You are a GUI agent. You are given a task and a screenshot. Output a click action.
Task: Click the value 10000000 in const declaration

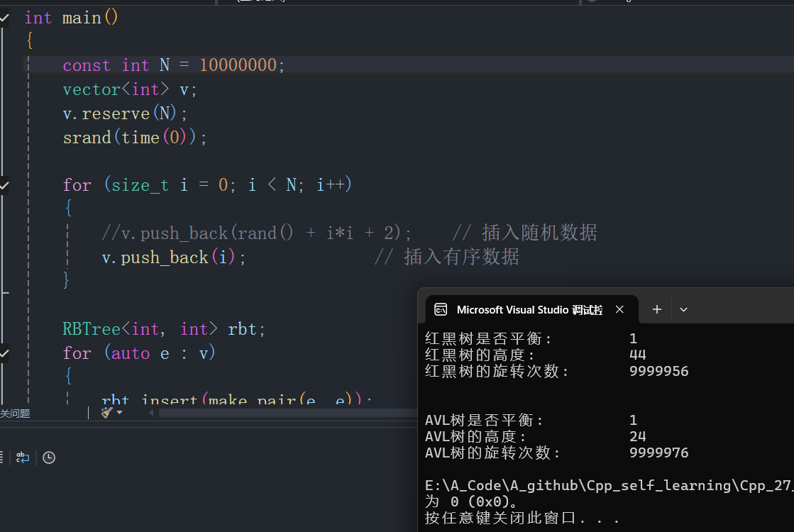pyautogui.click(x=238, y=65)
